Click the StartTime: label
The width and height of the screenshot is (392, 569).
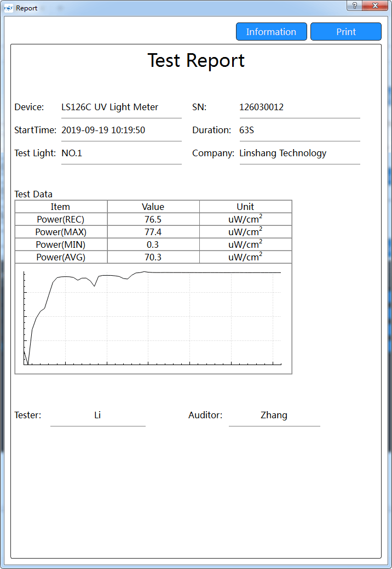click(36, 130)
